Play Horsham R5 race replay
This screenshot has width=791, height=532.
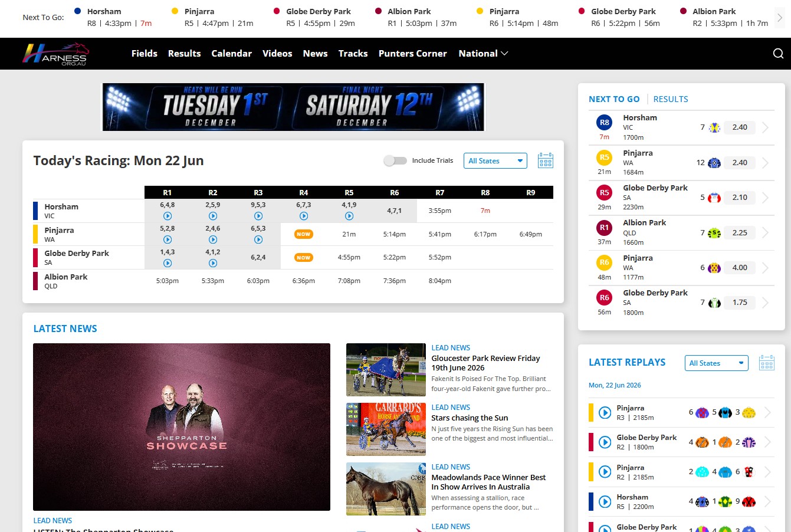click(349, 216)
